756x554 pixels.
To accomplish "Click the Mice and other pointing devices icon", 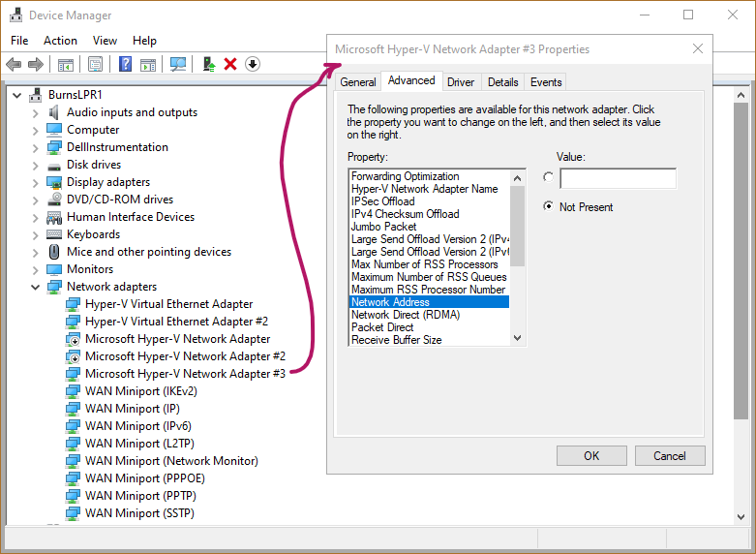I will 54,252.
